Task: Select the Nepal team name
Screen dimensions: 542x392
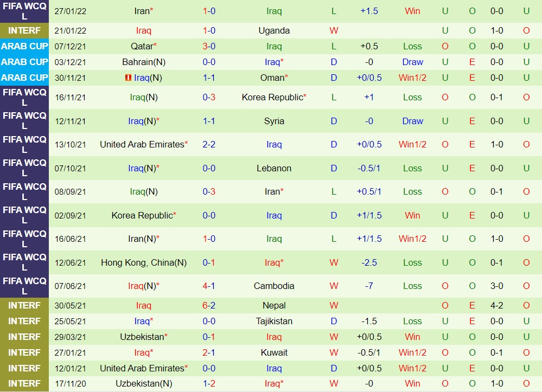Action: 274,305
